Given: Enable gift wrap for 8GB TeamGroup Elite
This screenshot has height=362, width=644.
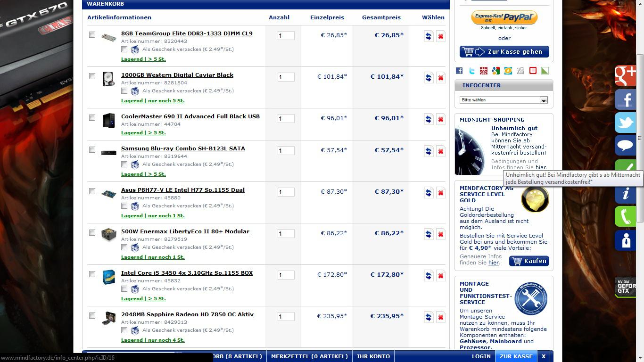Looking at the screenshot, I should coord(124,49).
